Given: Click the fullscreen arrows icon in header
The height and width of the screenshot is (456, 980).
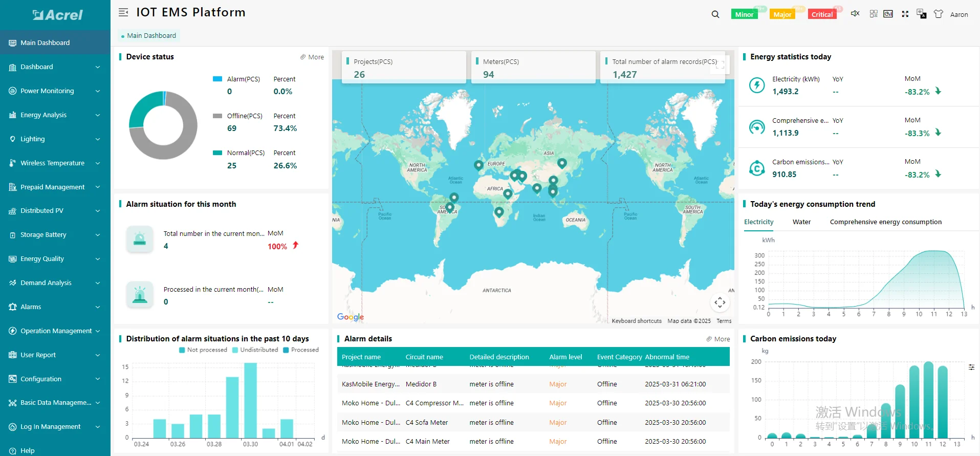Looking at the screenshot, I should pos(905,14).
